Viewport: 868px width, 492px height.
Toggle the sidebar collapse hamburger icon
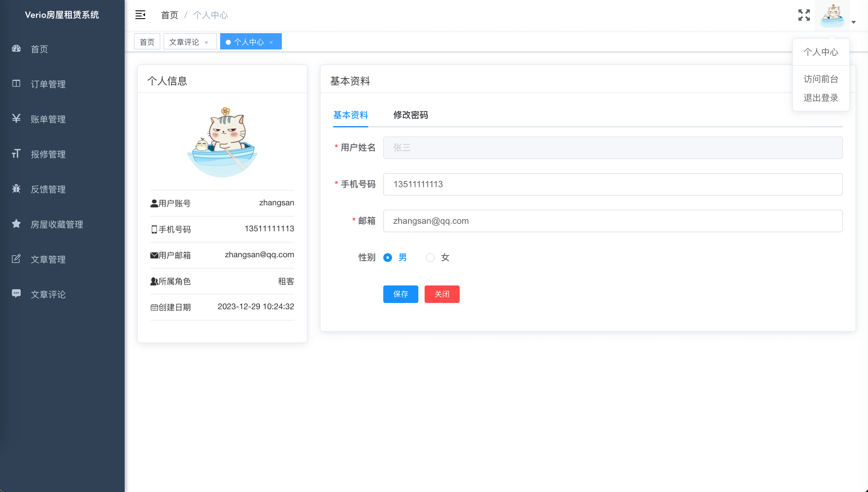140,15
